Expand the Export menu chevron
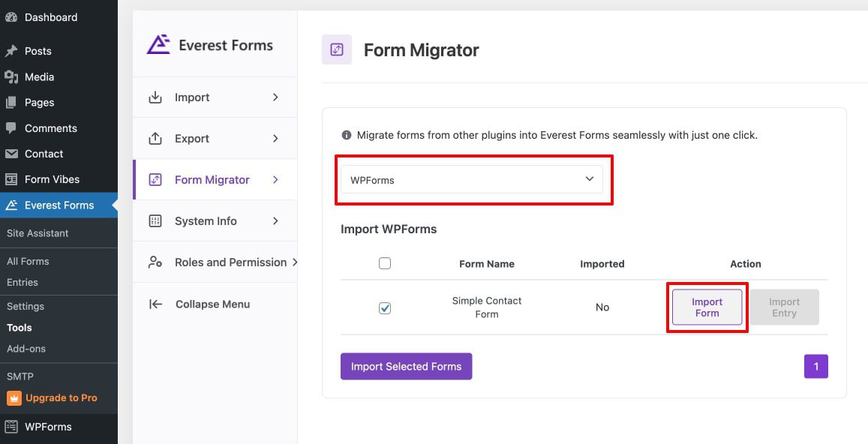This screenshot has width=868, height=444. point(275,139)
